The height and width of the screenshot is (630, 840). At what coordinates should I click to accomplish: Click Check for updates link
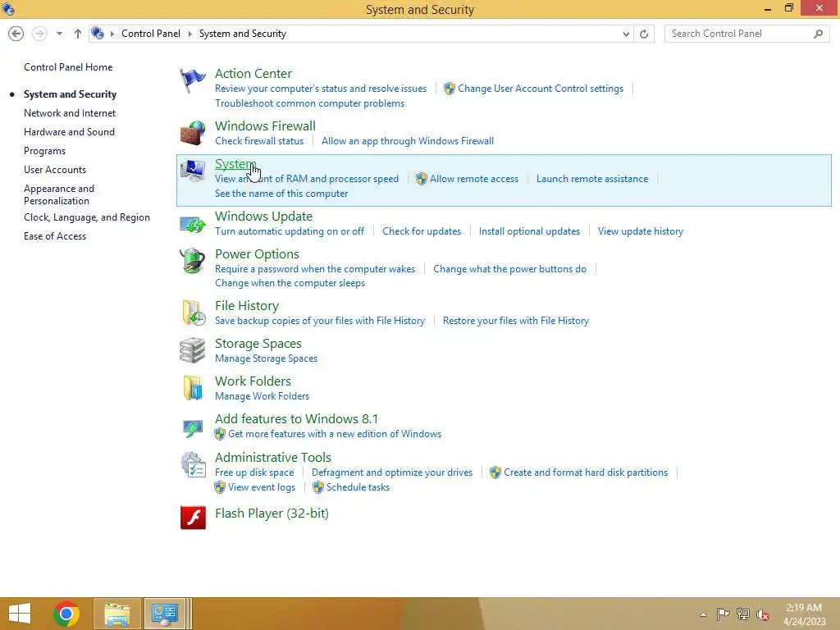pyautogui.click(x=422, y=231)
